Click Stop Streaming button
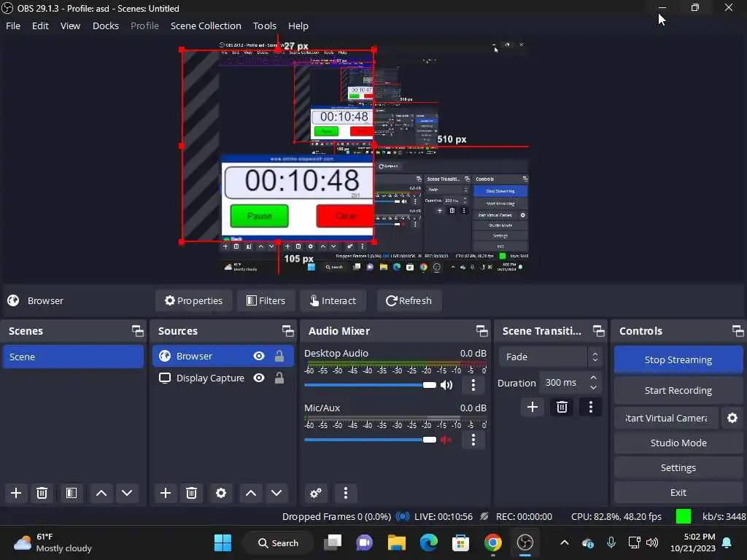The image size is (747, 560). tap(678, 359)
